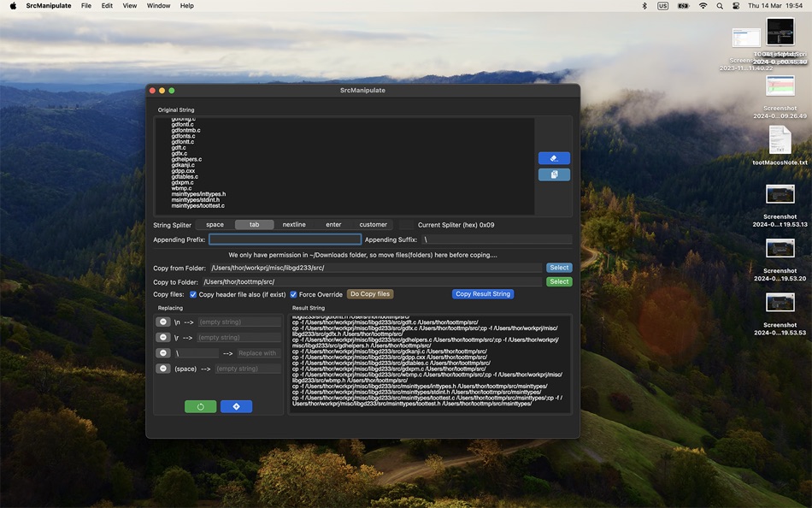Viewport: 812px width, 508px height.
Task: Add a replacement via the blue diamond icon
Action: point(237,406)
